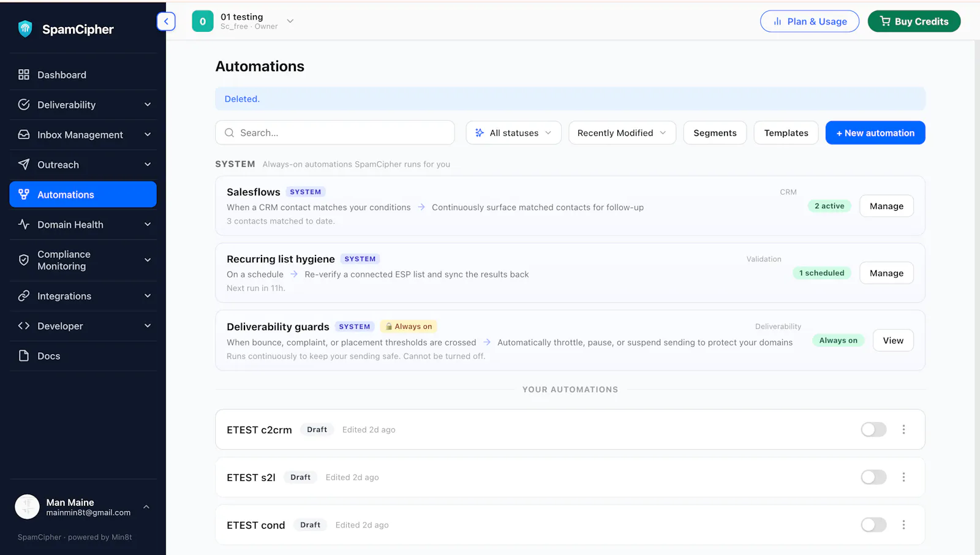Toggle on the ETEST c2crm automation
This screenshot has height=555, width=980.
tap(873, 429)
